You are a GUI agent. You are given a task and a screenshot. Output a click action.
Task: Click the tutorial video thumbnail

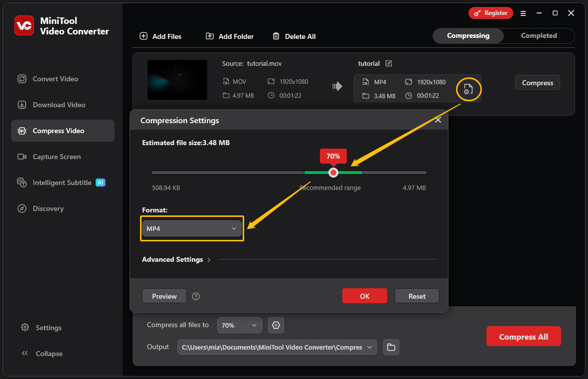tap(177, 80)
